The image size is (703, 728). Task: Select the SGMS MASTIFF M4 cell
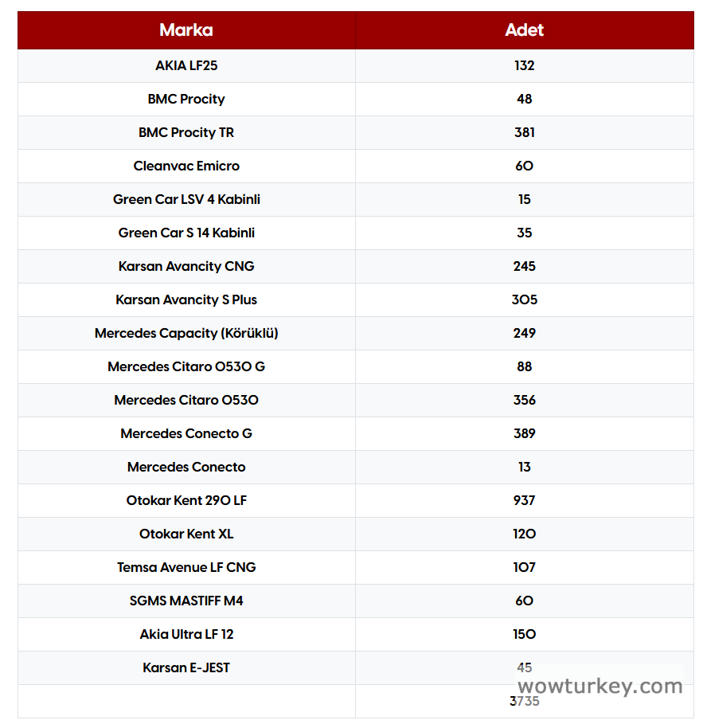tap(186, 601)
